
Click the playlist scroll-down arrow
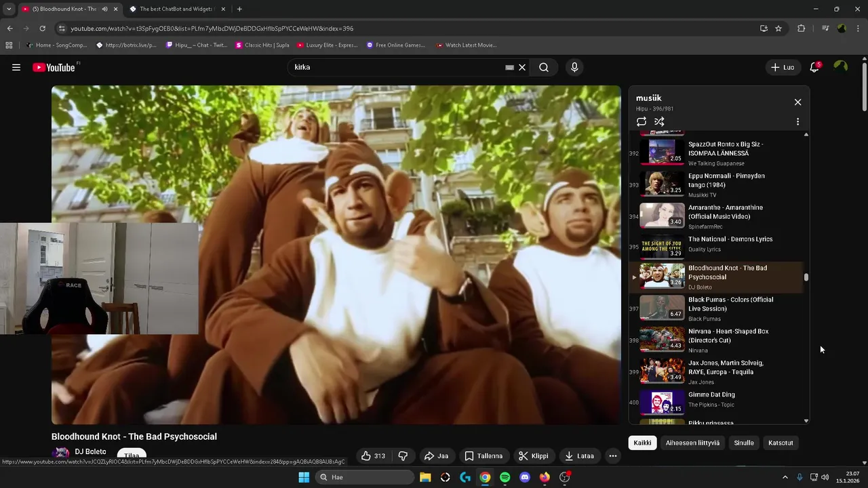click(806, 421)
